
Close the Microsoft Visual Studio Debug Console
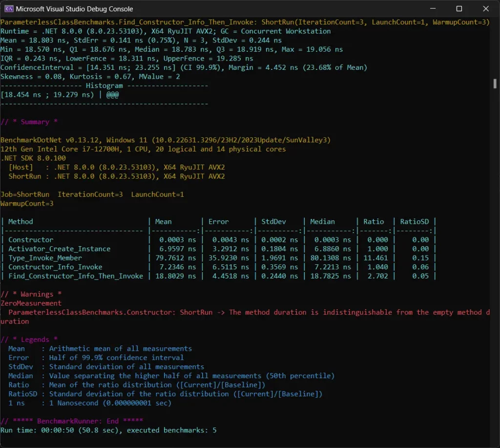[x=485, y=8]
